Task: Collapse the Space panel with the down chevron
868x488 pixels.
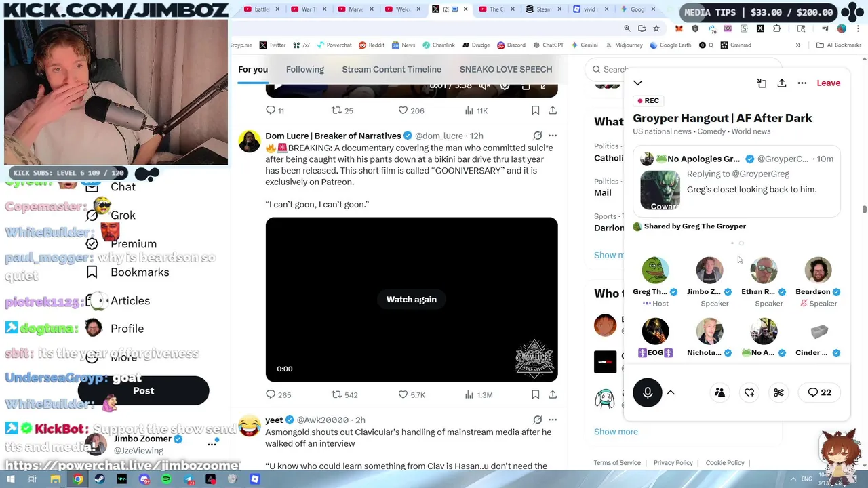Action: (x=637, y=83)
